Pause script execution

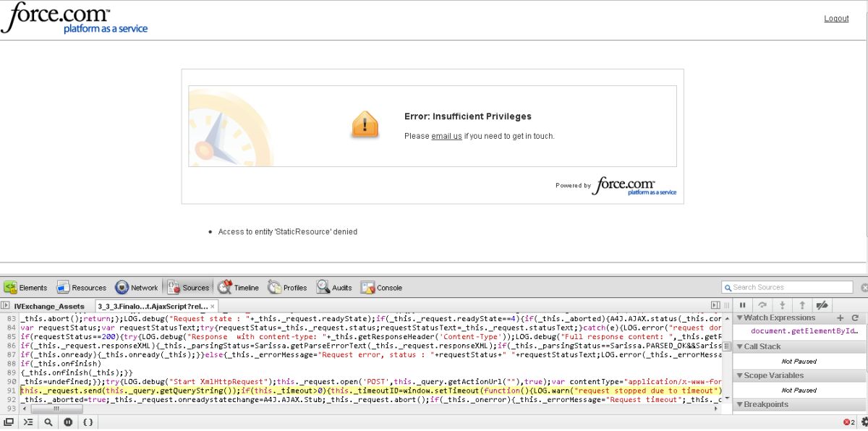(x=743, y=305)
